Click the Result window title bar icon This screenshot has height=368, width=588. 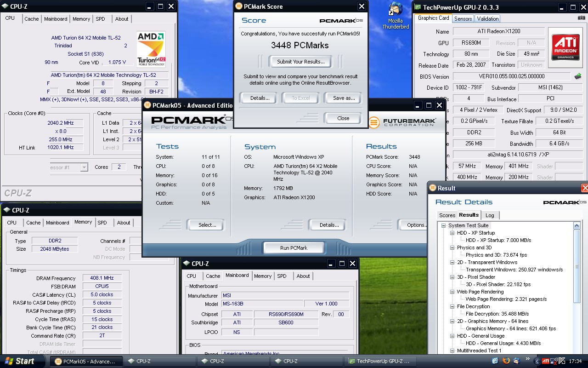pos(432,188)
